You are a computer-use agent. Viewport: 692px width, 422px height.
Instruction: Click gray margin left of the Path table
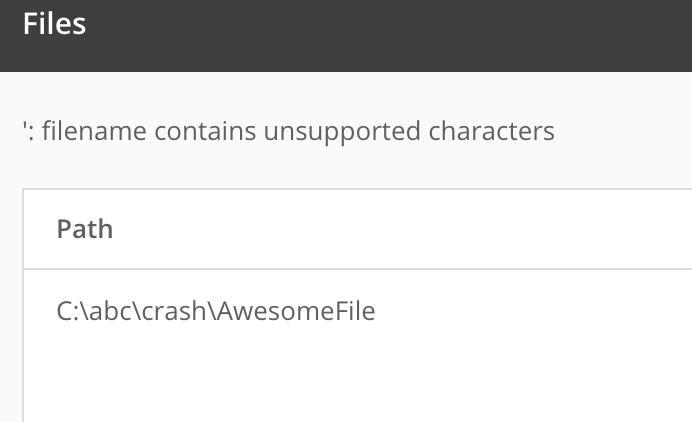(10, 300)
